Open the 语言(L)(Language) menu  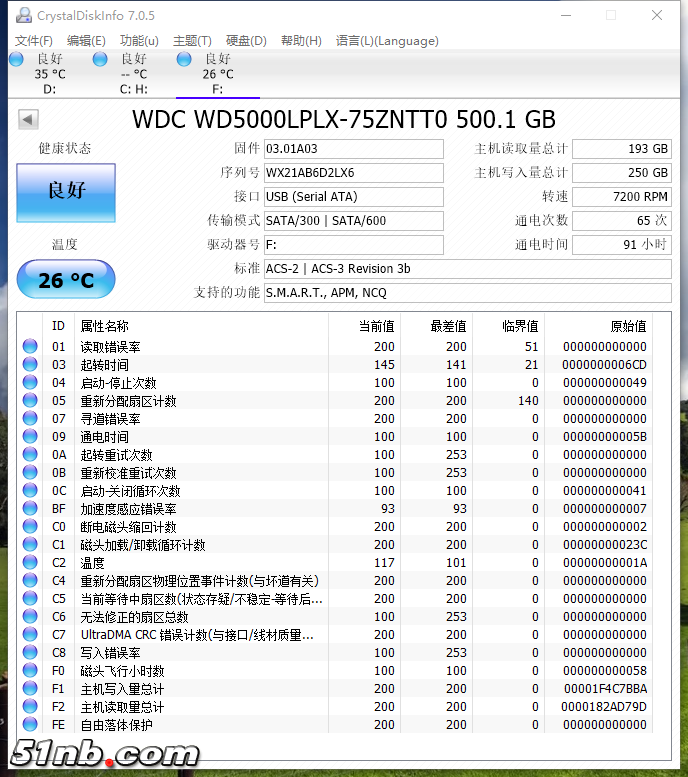[387, 41]
